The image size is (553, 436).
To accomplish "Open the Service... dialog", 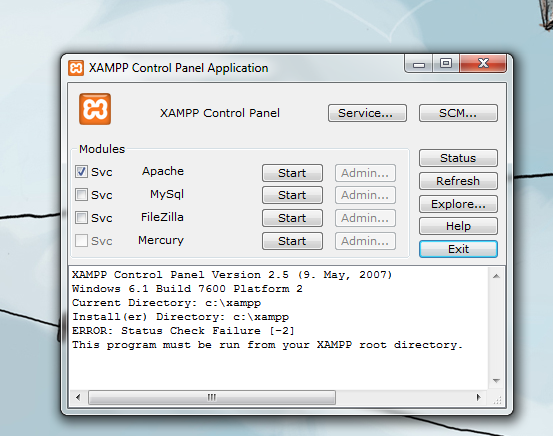I will click(x=367, y=113).
